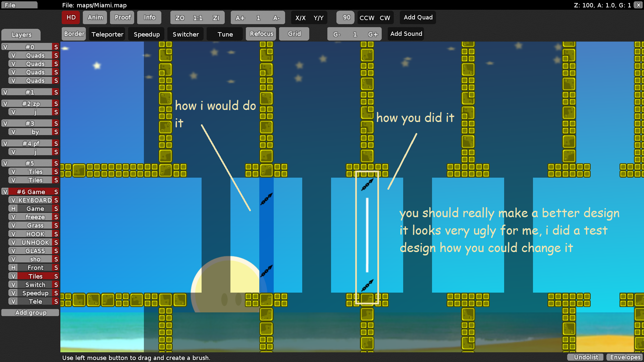Open the Envelopes panel
This screenshot has width=644, height=362.
625,357
